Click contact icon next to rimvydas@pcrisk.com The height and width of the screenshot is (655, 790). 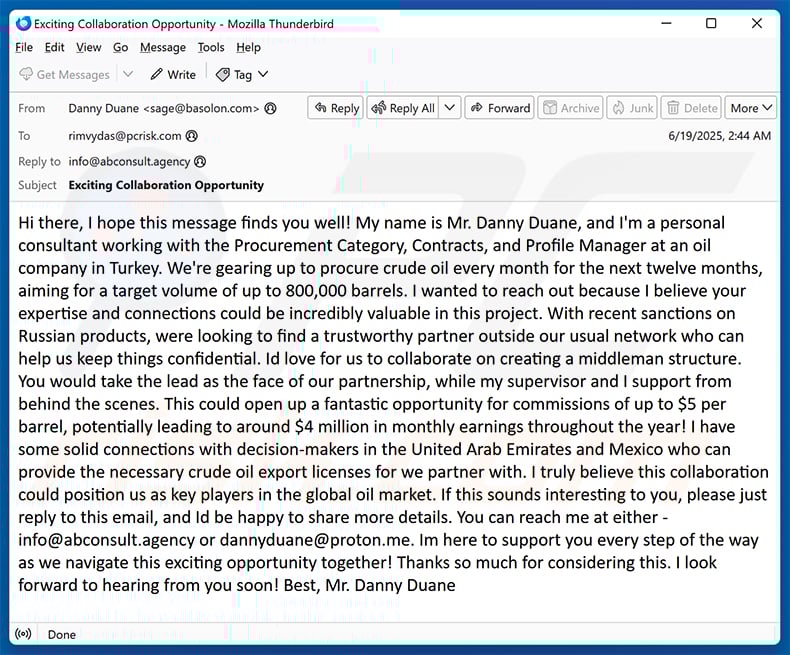191,136
